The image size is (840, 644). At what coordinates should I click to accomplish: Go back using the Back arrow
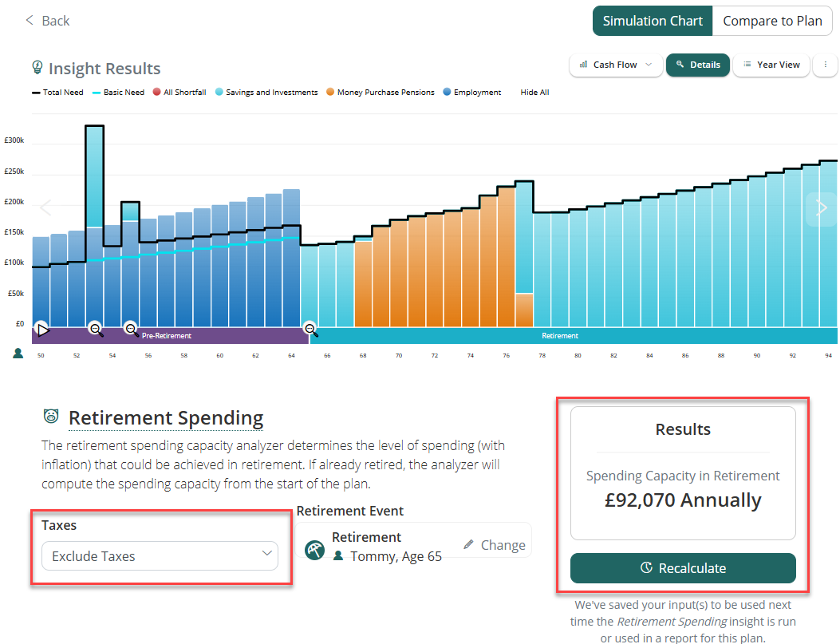pyautogui.click(x=47, y=21)
